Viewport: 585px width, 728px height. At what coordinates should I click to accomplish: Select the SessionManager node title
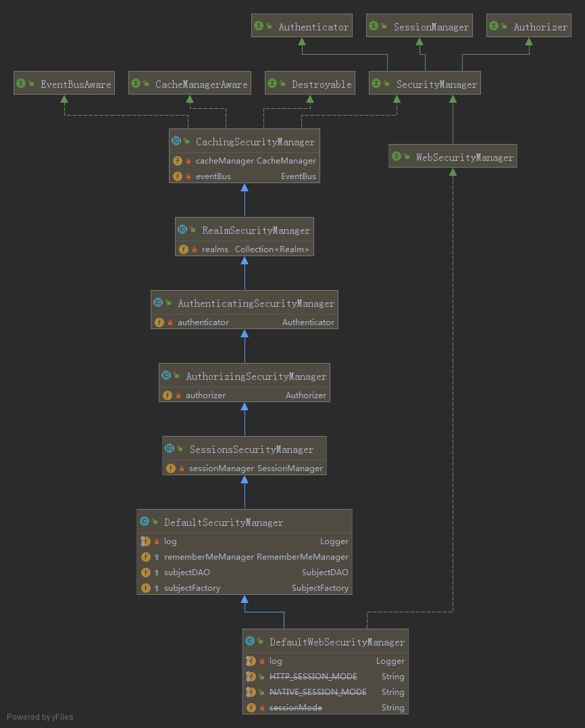tap(432, 27)
